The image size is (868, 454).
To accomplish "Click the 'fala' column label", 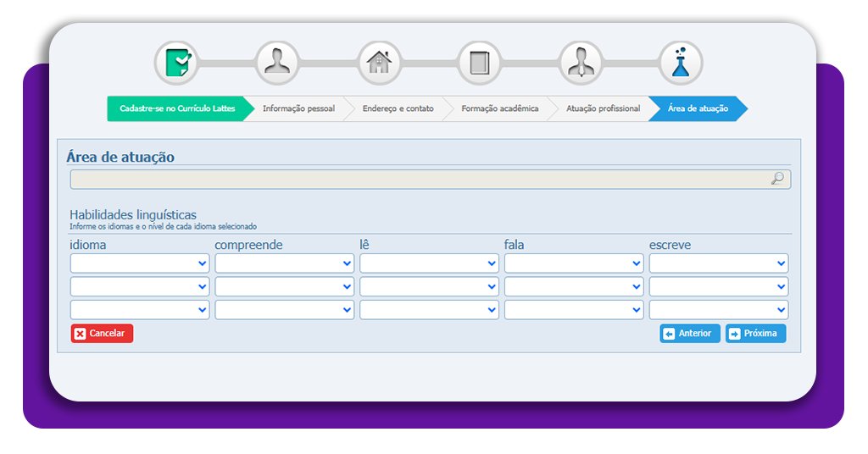I will click(x=515, y=245).
